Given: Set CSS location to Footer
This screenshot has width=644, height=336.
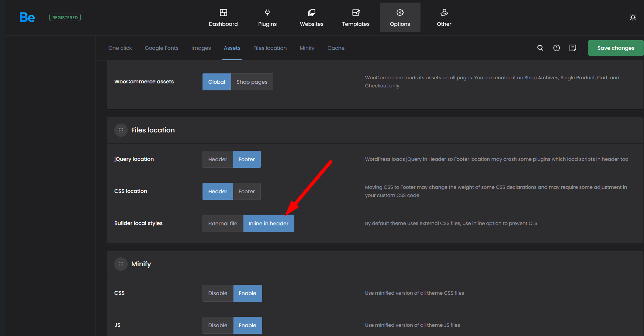Looking at the screenshot, I should click(x=247, y=191).
